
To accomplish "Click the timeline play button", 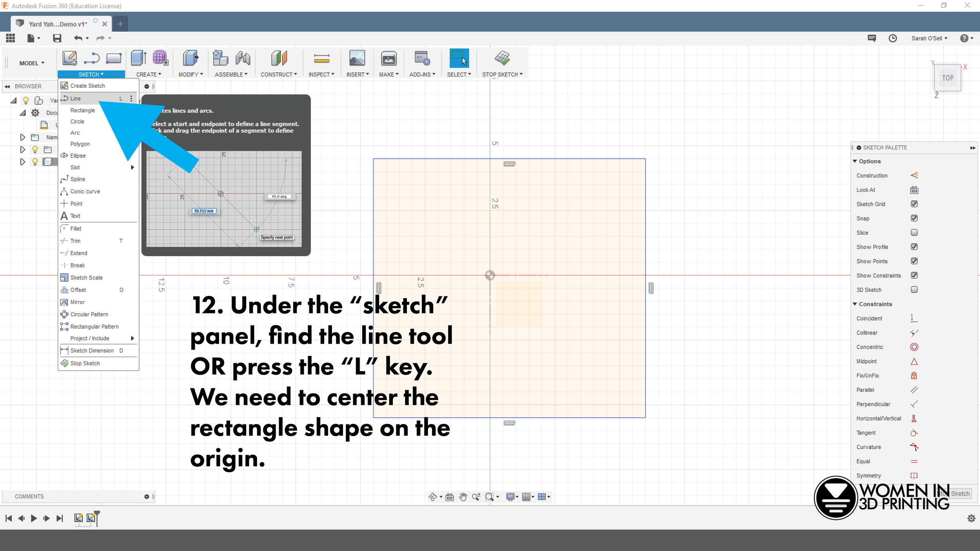I will (x=34, y=518).
